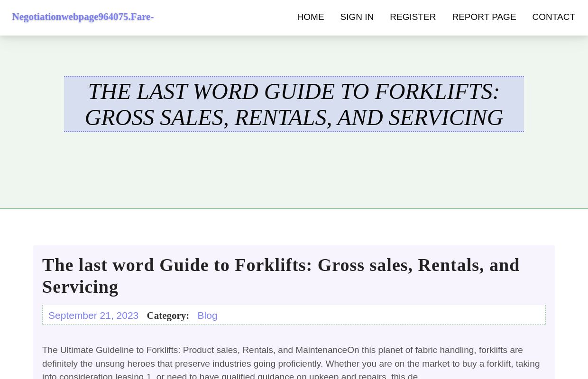The height and width of the screenshot is (379, 588).
Task: Click SIGN IN in the navigation bar
Action: click(357, 17)
